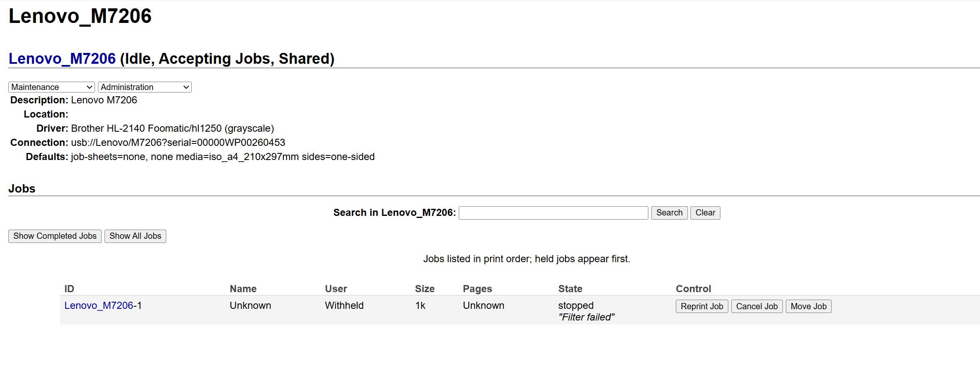Click the usb://Lenovo/M7206 connection URI

[178, 143]
